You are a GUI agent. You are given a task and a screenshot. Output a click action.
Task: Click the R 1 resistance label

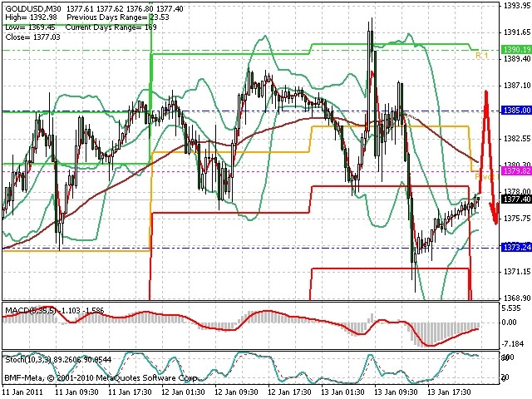pos(482,56)
